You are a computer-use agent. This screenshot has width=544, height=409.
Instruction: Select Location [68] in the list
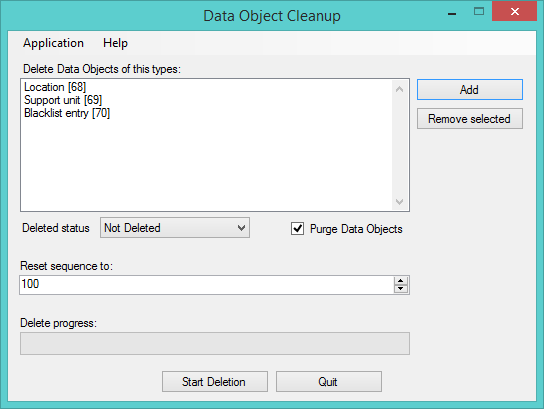point(55,87)
